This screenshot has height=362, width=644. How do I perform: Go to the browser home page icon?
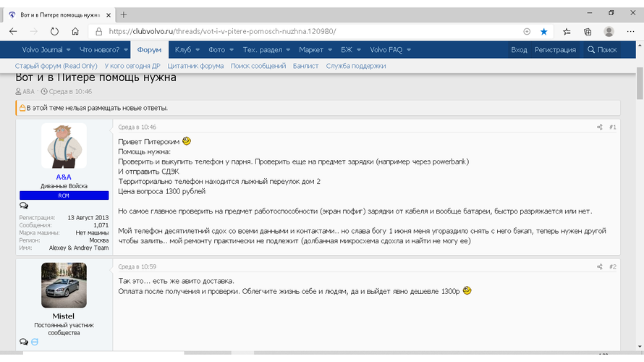75,32
